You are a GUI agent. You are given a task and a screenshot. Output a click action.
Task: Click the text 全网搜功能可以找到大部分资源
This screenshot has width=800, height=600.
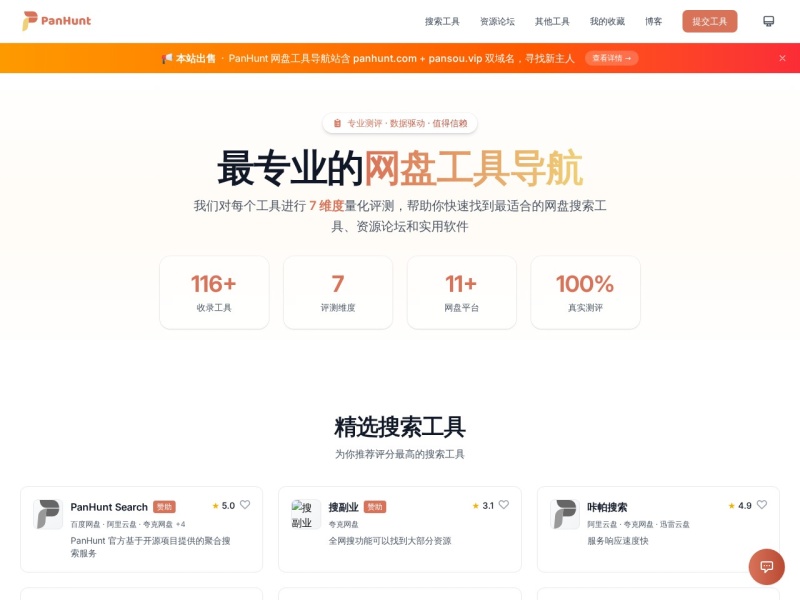[x=390, y=541]
